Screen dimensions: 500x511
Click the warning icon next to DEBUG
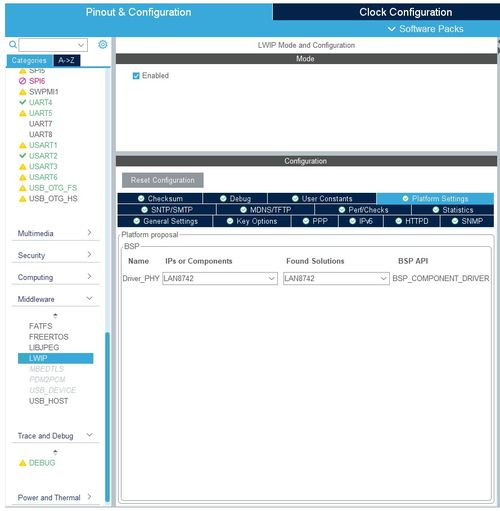pos(22,463)
